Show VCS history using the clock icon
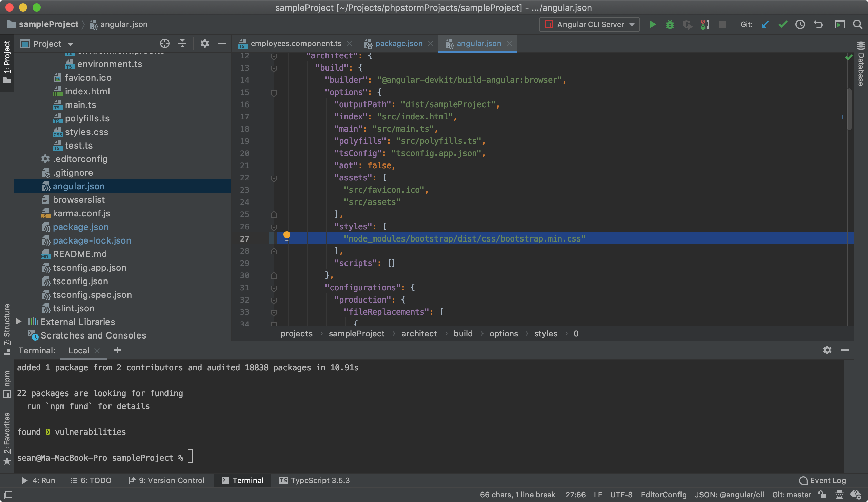 point(800,24)
